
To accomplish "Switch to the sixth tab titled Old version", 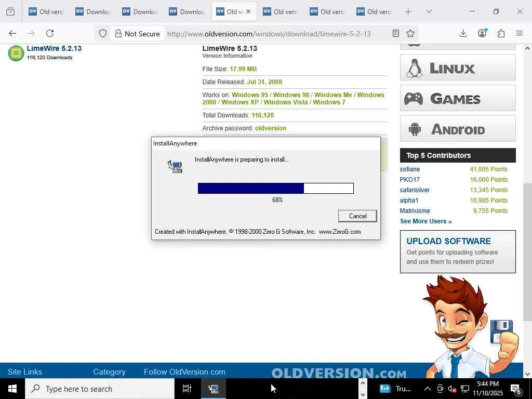I will pos(280,11).
